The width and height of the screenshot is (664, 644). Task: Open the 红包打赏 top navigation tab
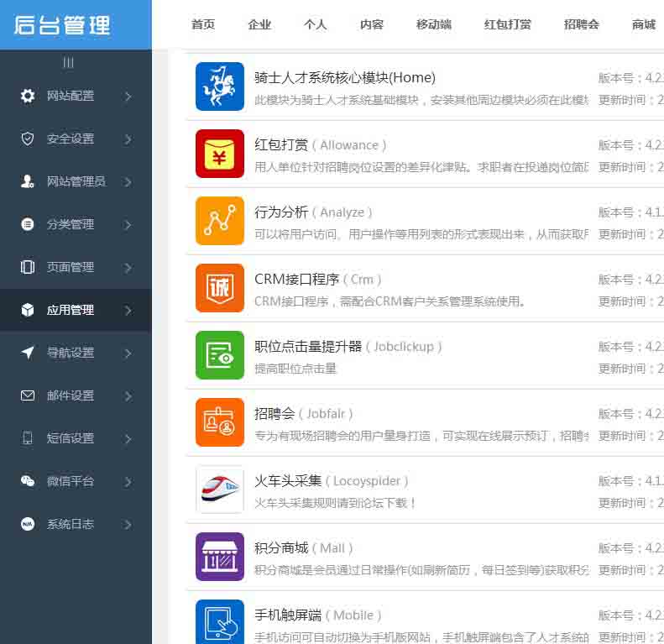click(x=508, y=24)
